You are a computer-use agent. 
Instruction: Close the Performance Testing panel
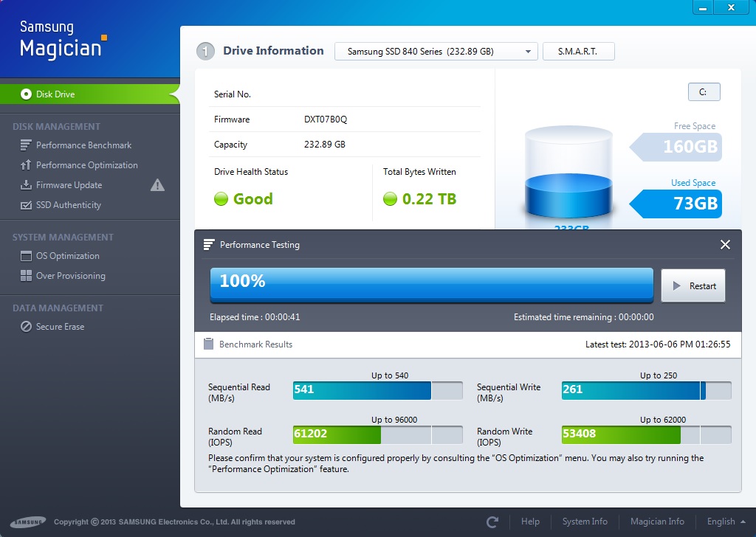pyautogui.click(x=725, y=245)
